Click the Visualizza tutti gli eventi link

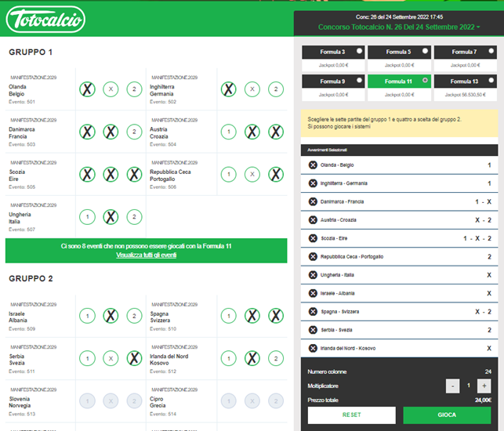[147, 255]
